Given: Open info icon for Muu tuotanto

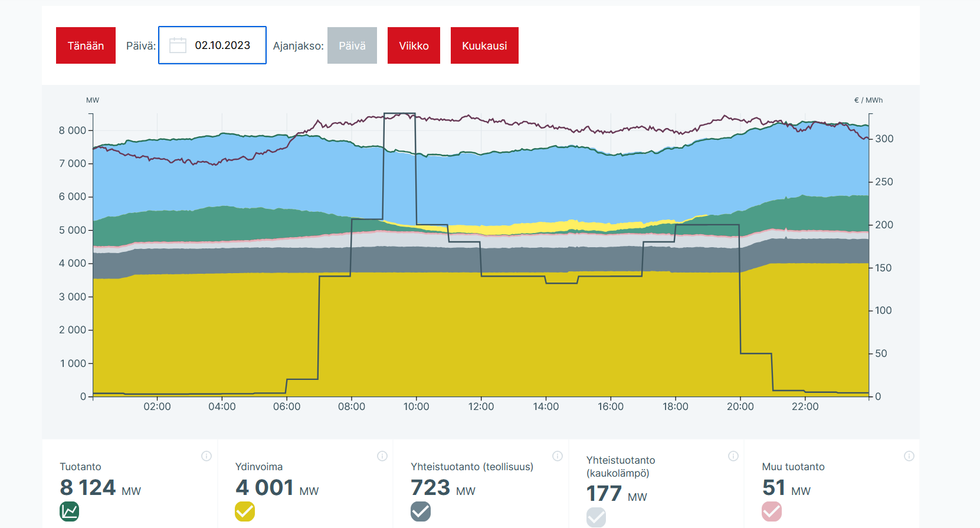Looking at the screenshot, I should pyautogui.click(x=909, y=456).
